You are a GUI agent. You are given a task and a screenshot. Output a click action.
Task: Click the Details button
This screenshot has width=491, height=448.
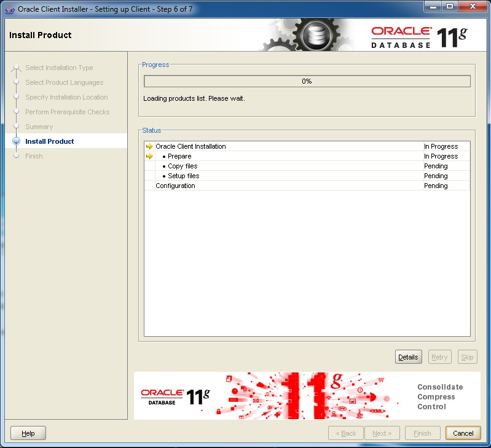point(408,357)
